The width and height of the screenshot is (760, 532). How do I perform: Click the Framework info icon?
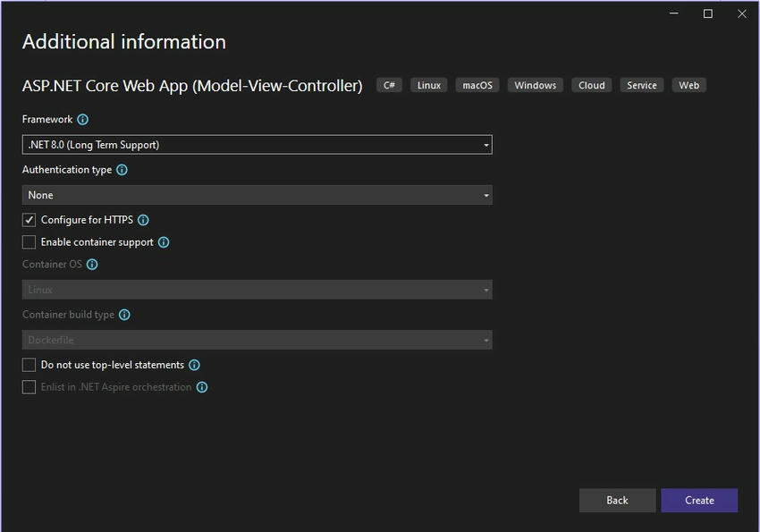click(82, 119)
